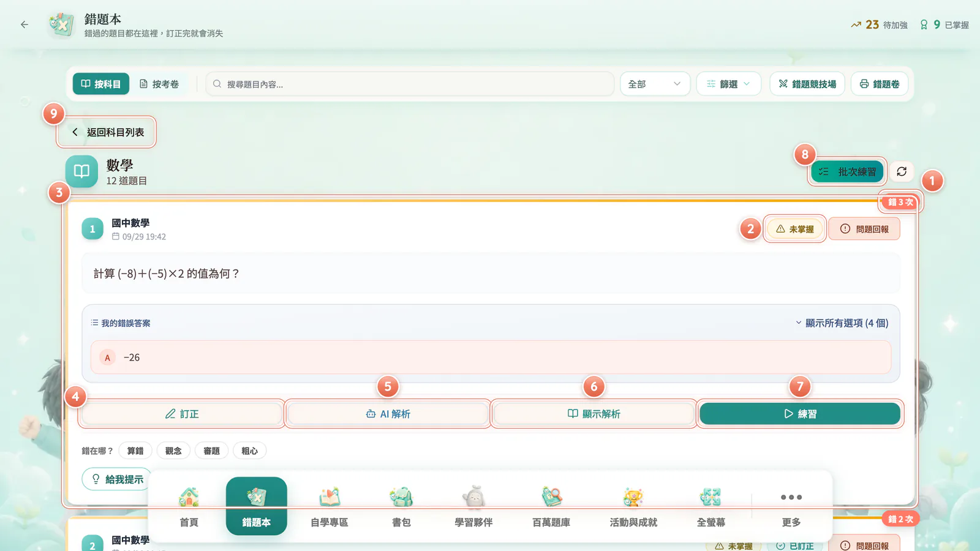Click 返回科目列表 to go back

coord(107,132)
